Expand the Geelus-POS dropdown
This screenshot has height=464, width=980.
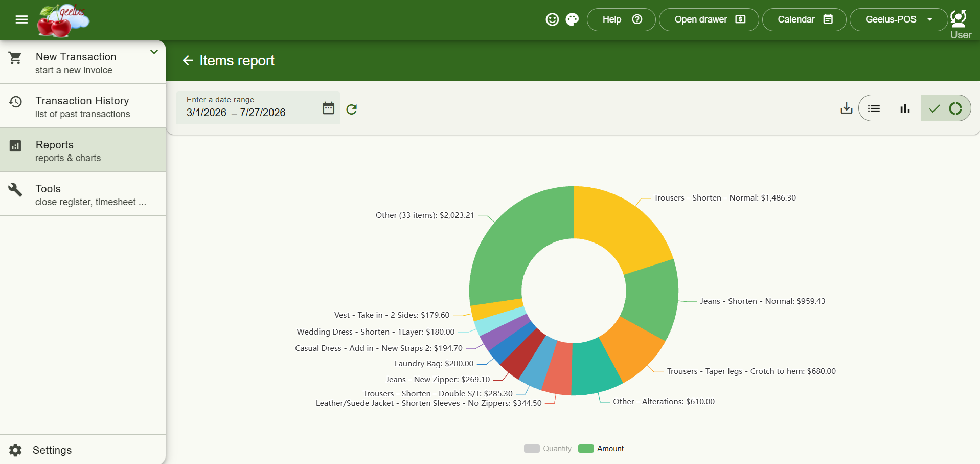[x=899, y=19]
